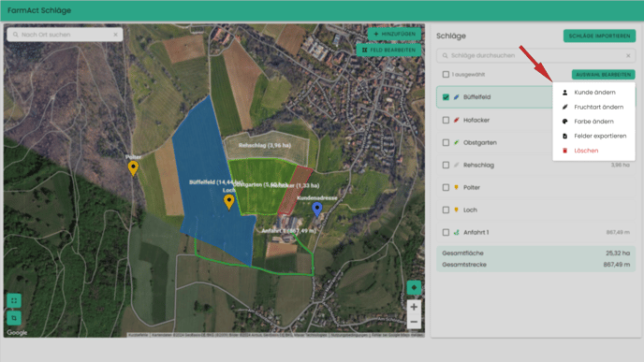Choose Kunde ändern from the menu
The width and height of the screenshot is (644, 362).
[x=593, y=93]
